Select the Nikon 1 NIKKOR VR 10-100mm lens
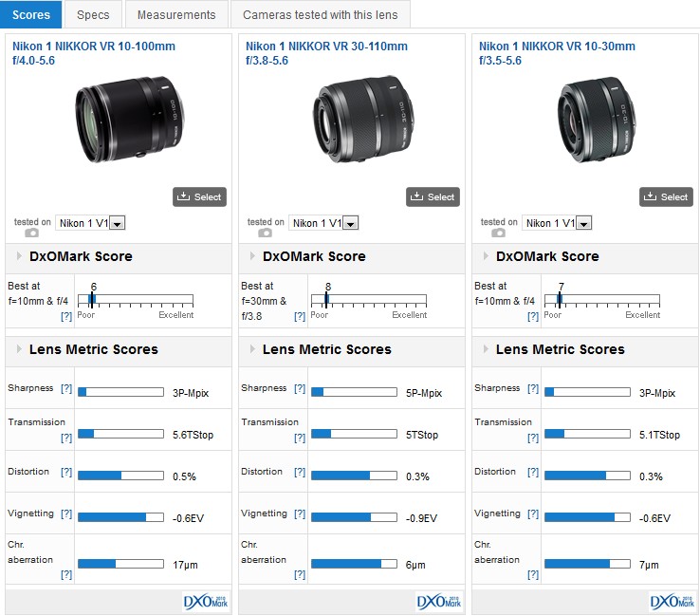The image size is (700, 616). pyautogui.click(x=199, y=197)
